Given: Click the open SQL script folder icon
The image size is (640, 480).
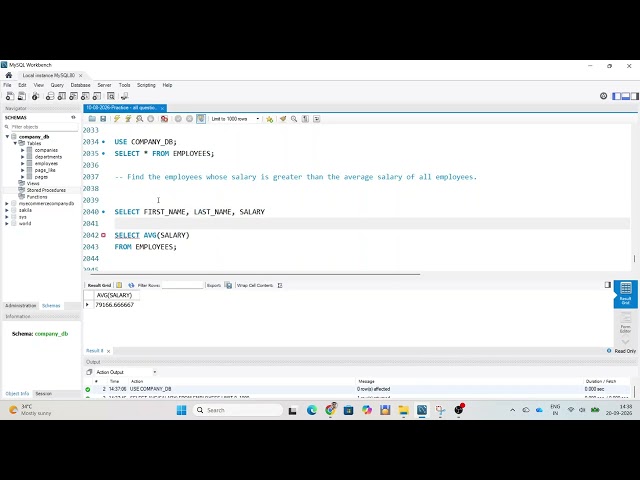Looking at the screenshot, I should pyautogui.click(x=92, y=119).
